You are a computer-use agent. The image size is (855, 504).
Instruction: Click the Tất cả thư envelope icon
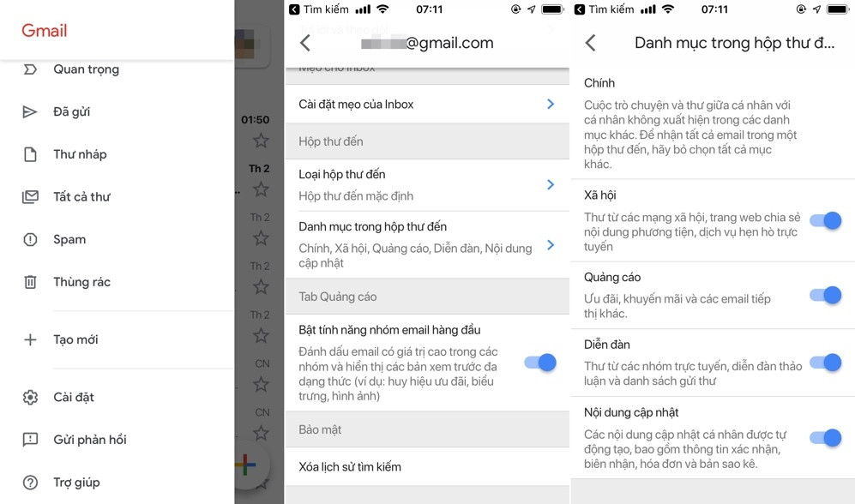pyautogui.click(x=31, y=196)
